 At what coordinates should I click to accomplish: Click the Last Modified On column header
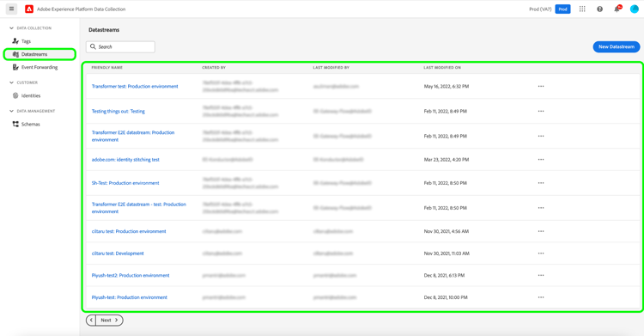[442, 67]
